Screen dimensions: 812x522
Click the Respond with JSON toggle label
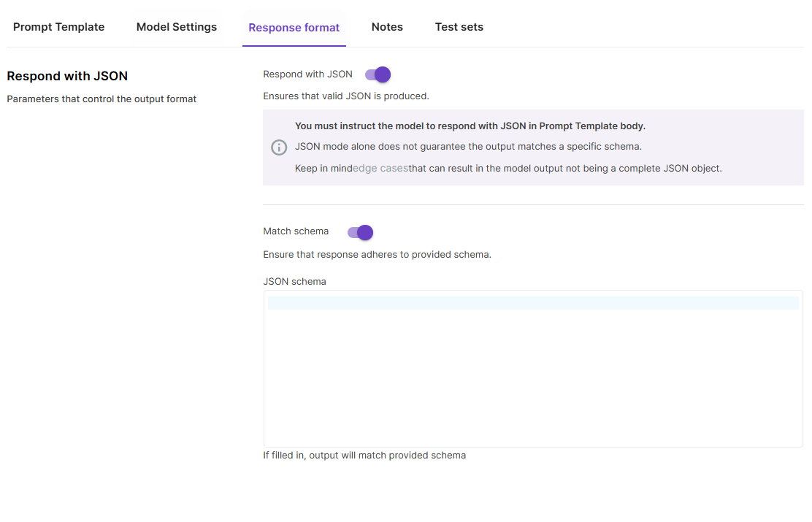pyautogui.click(x=307, y=74)
